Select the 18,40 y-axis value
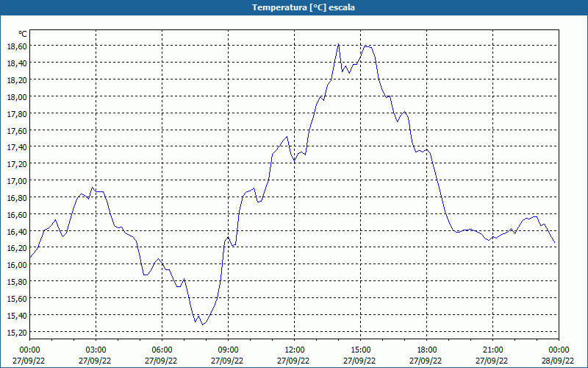Viewport: 588px width, 368px height. click(17, 63)
